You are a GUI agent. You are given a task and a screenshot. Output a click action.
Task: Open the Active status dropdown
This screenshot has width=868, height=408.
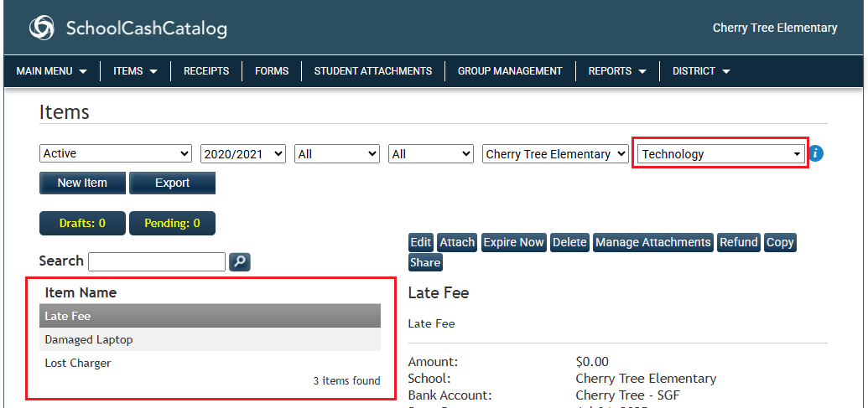116,153
